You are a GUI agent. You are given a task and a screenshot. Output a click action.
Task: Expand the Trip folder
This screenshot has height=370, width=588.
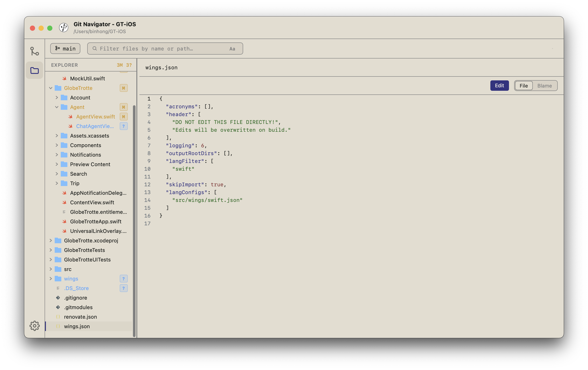tap(57, 183)
